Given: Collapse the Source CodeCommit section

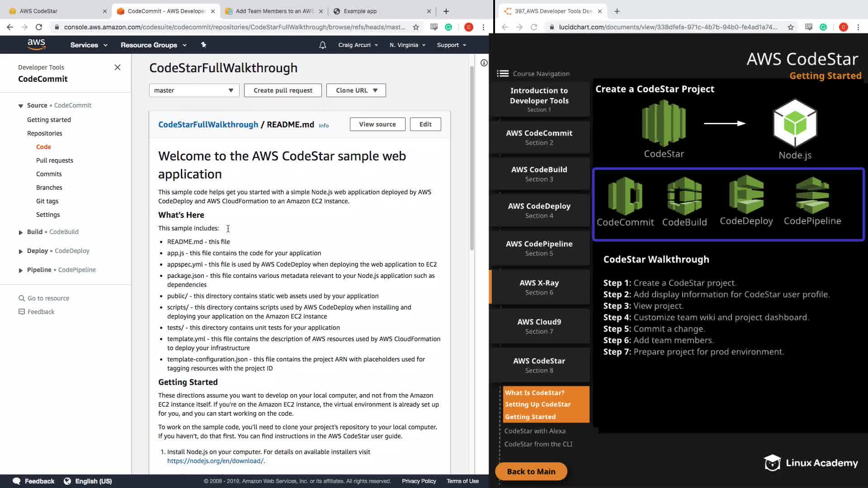Looking at the screenshot, I should pyautogui.click(x=21, y=106).
